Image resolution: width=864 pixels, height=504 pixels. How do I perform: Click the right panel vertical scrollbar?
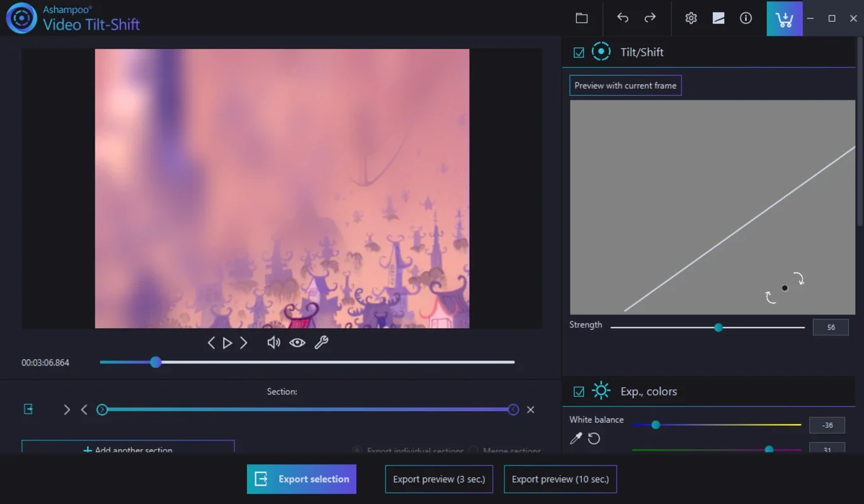click(x=860, y=132)
